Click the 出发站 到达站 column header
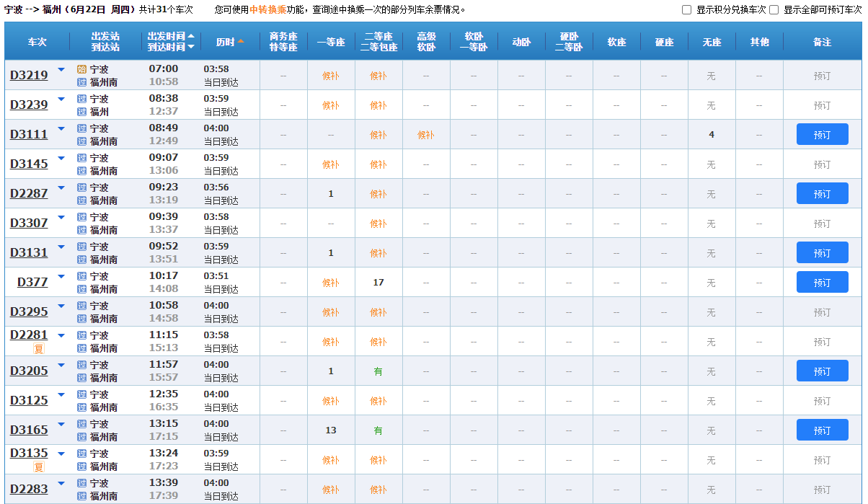This screenshot has width=868, height=504. click(x=105, y=42)
